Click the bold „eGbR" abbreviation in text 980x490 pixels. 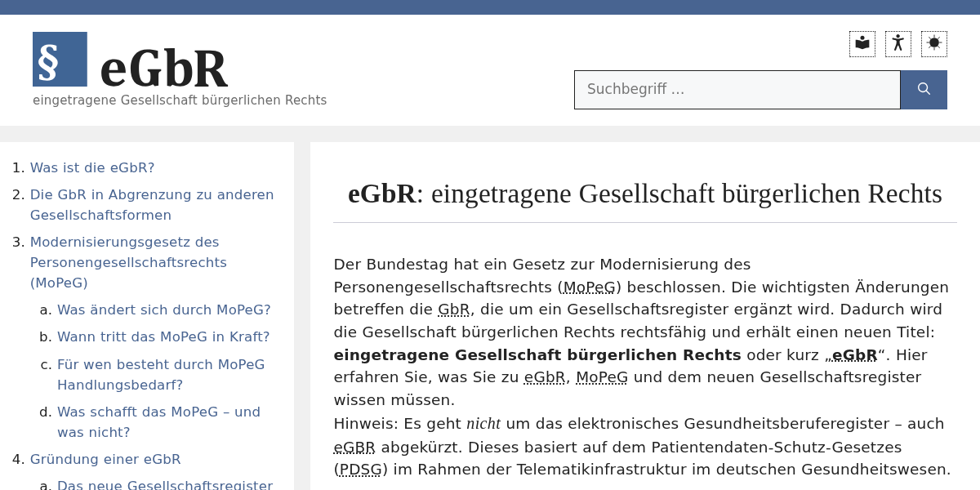853,355
